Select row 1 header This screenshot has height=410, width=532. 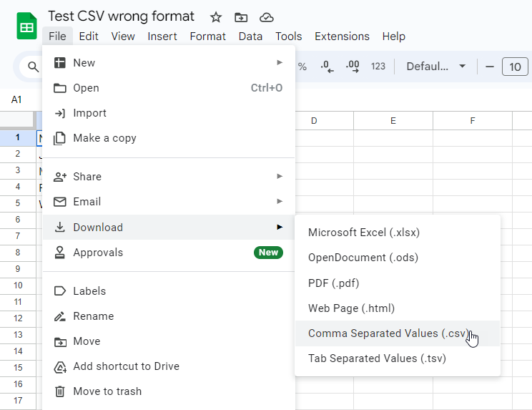(x=18, y=137)
